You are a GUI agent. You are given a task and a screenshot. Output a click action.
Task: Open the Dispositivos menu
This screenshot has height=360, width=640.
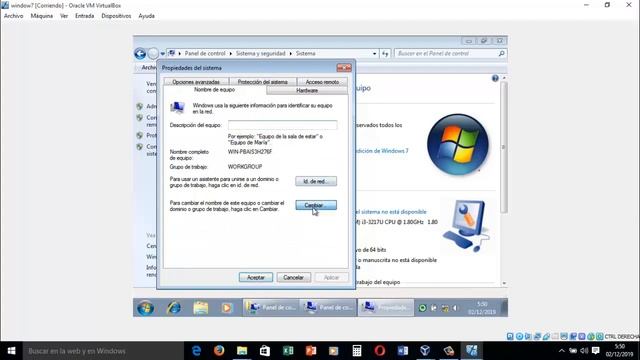116,16
